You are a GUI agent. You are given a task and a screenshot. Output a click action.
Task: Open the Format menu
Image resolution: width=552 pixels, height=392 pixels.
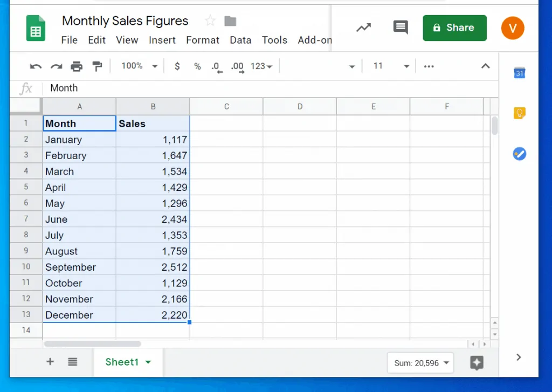(x=202, y=40)
